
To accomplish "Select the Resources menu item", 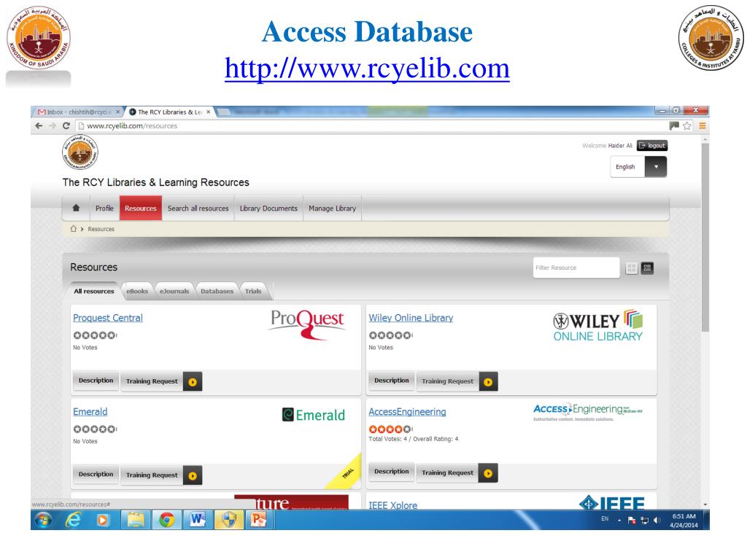I will (x=141, y=208).
